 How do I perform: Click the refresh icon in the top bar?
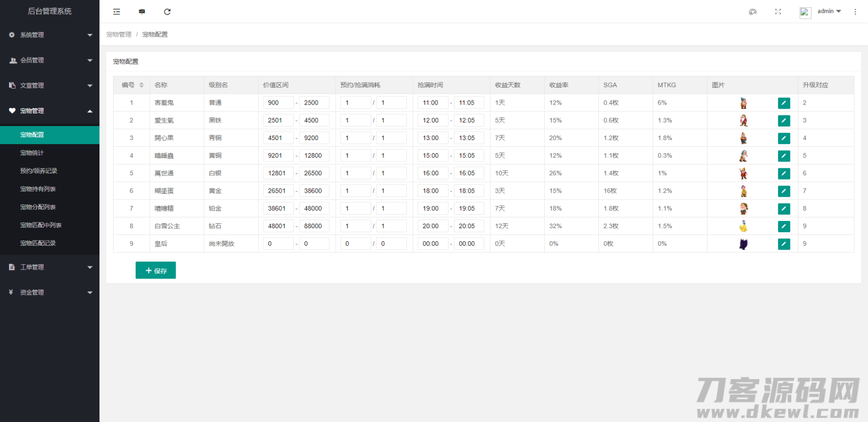(167, 11)
